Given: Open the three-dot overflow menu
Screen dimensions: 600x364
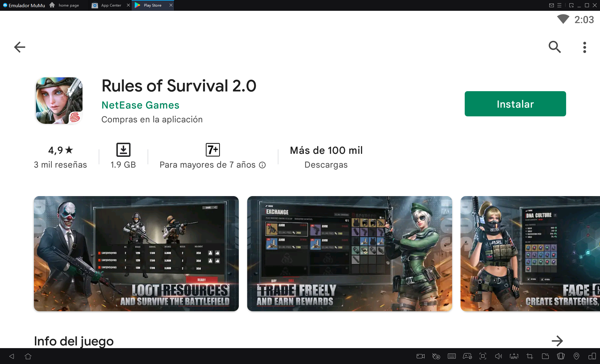Looking at the screenshot, I should coord(584,47).
